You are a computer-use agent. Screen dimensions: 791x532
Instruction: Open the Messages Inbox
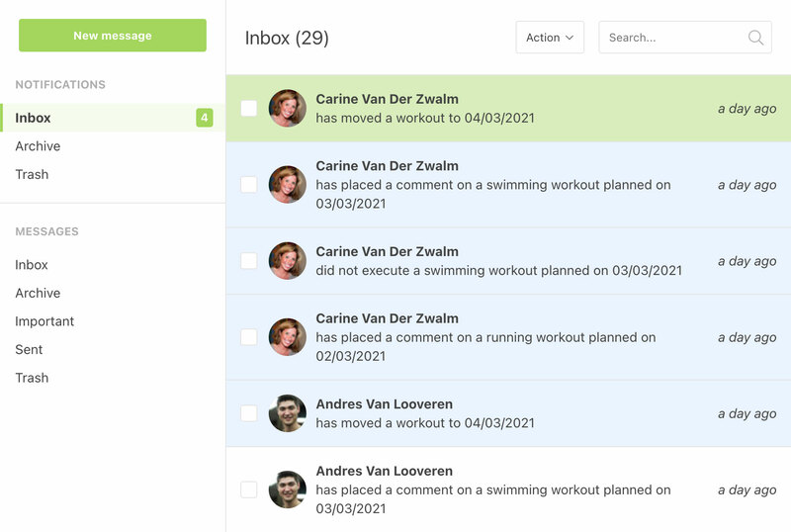coord(32,265)
